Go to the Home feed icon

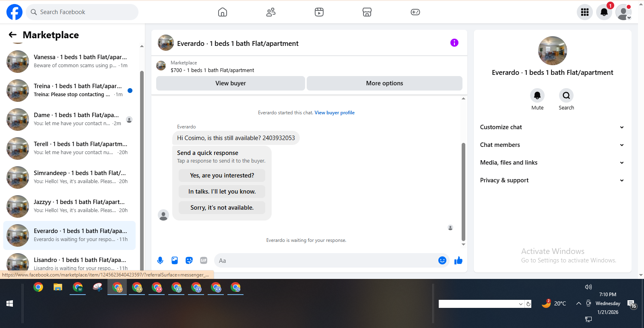223,12
